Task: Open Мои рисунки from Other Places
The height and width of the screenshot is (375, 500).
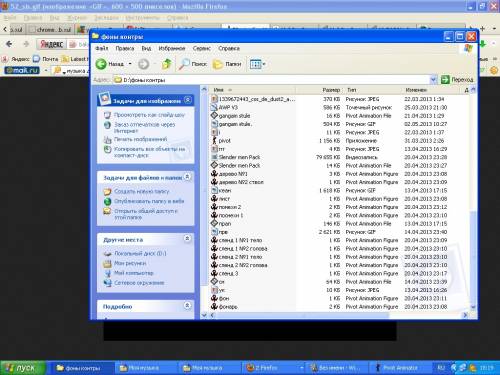Action: point(125,263)
